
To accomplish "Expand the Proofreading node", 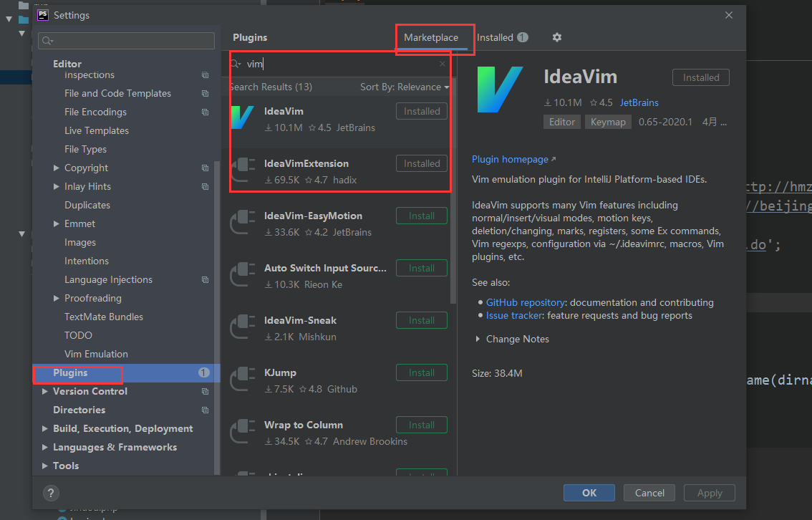I will pos(57,299).
